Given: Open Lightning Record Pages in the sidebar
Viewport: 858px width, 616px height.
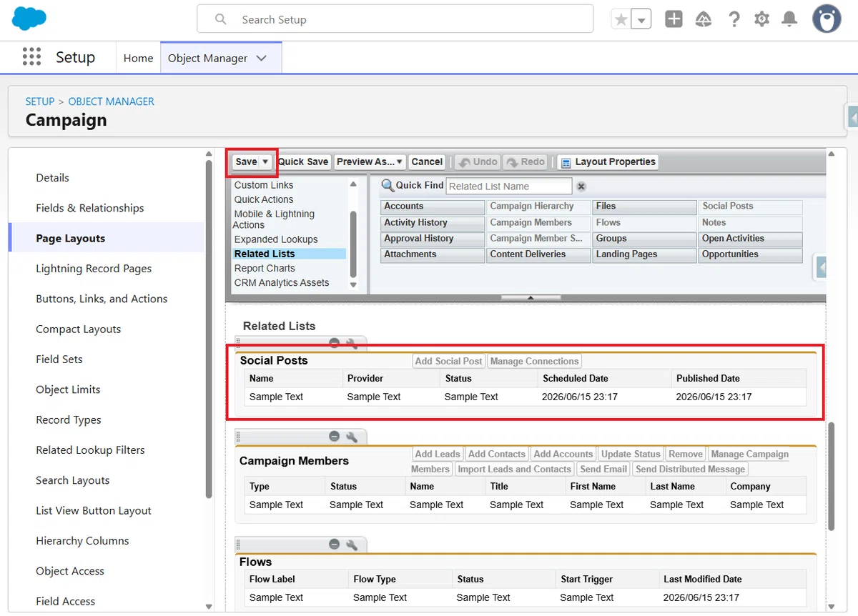Looking at the screenshot, I should 94,269.
